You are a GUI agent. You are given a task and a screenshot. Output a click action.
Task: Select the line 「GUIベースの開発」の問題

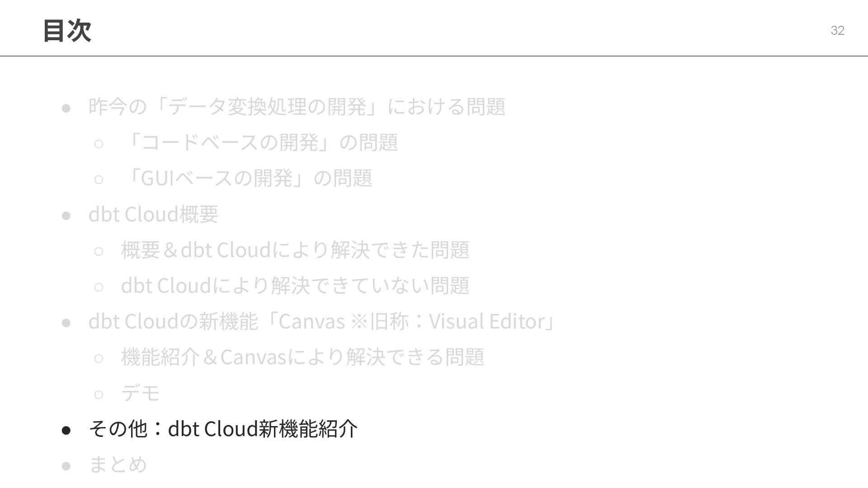(247, 178)
